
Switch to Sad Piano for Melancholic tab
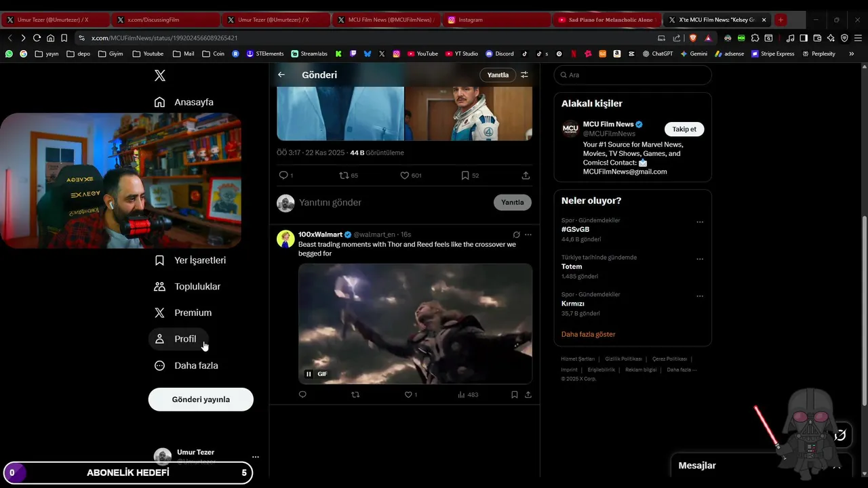pos(607,20)
